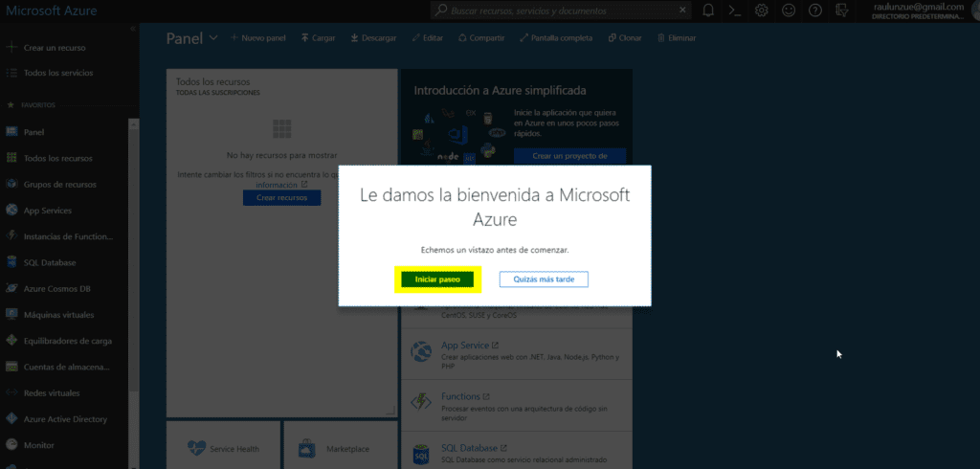Launch Cloud Shell from top bar
Screen dimensions: 980x469
click(x=735, y=11)
